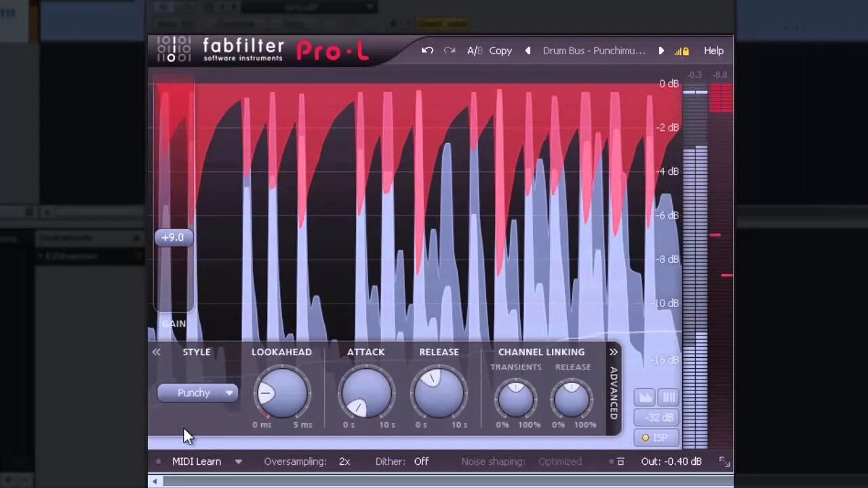Toggle the real-time level display mode button

[644, 397]
